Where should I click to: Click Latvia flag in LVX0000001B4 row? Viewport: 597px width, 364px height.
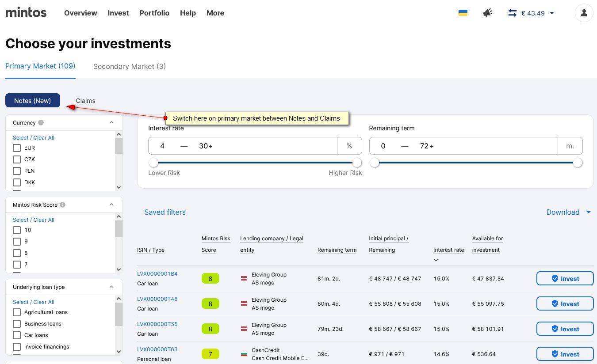244,279
